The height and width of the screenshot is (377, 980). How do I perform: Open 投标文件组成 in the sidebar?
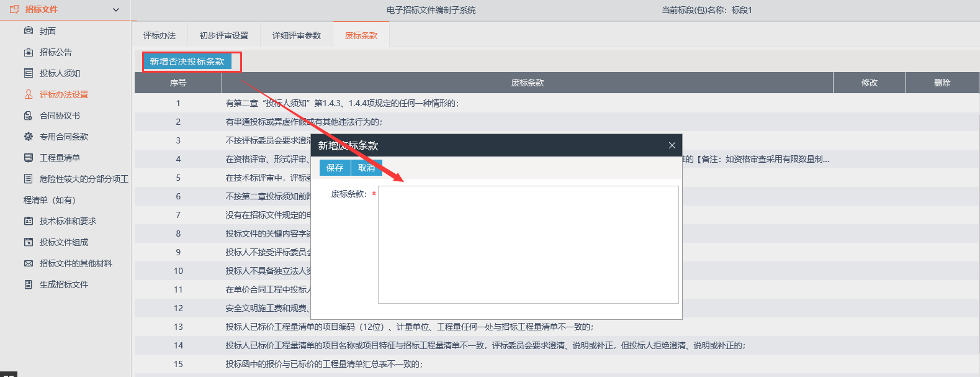pos(64,242)
